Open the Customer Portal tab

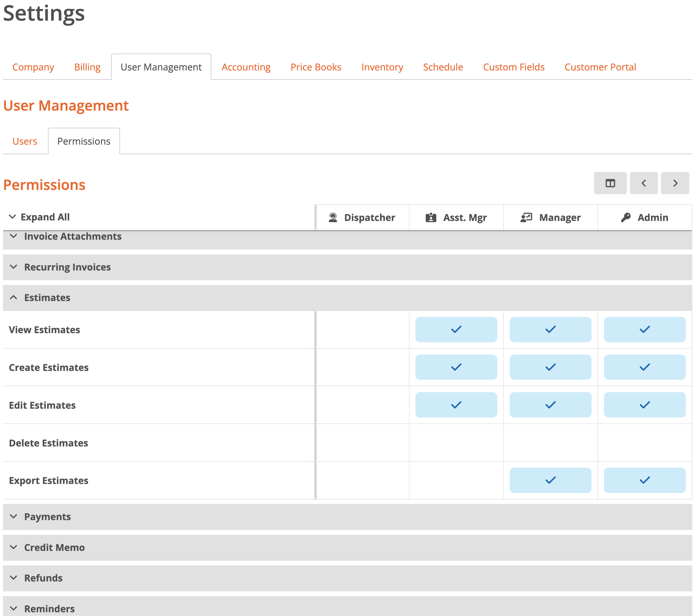(x=600, y=67)
